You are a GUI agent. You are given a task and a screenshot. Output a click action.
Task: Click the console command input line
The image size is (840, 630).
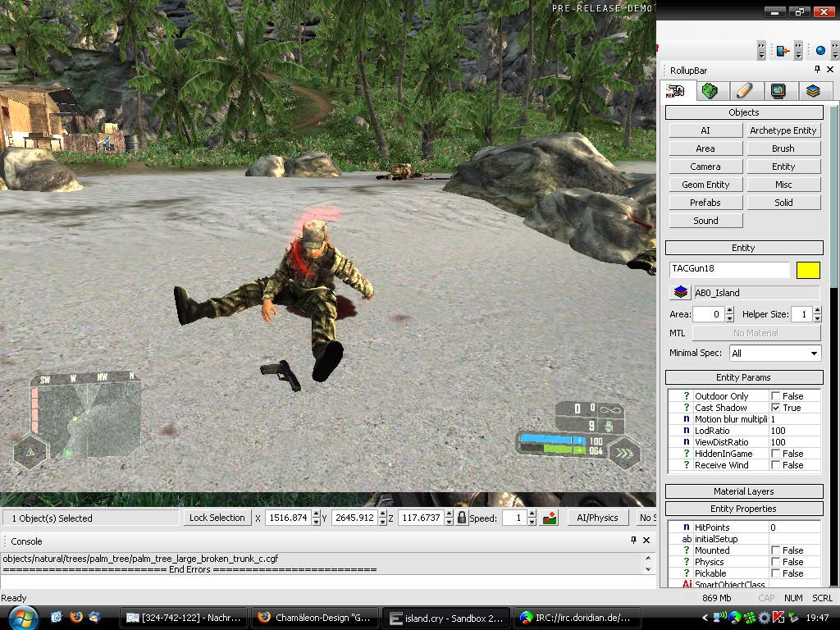[328, 582]
